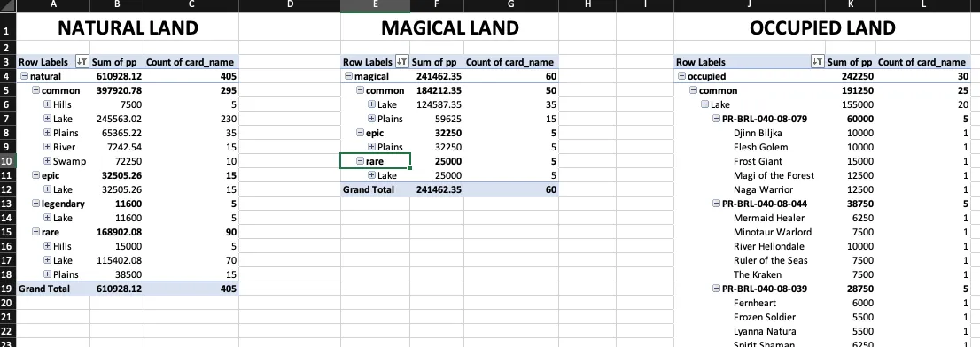Viewport: 980px width, 347px height.
Task: Expand the River row
Action: coord(48,147)
